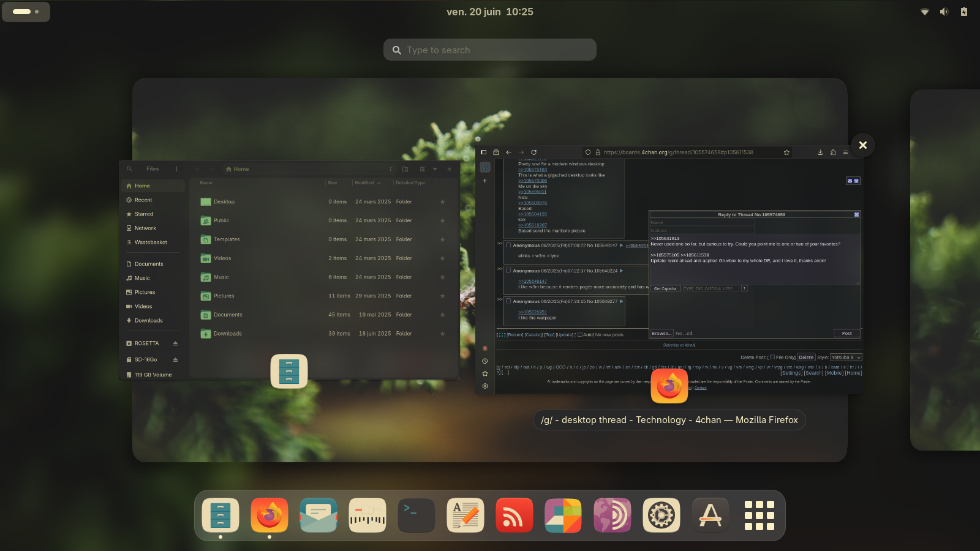Screen dimensions: 980x551
Task: Star the Downloads folder row
Action: pyautogui.click(x=442, y=334)
